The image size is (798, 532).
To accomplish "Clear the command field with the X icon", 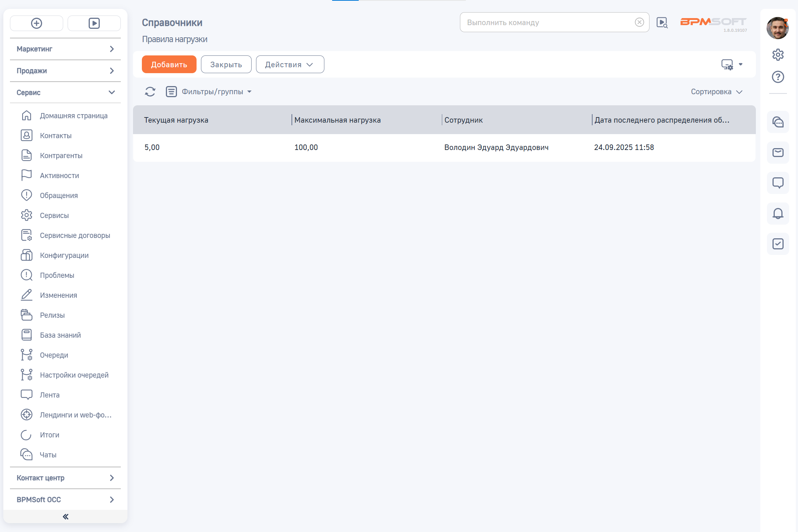I will 640,23.
